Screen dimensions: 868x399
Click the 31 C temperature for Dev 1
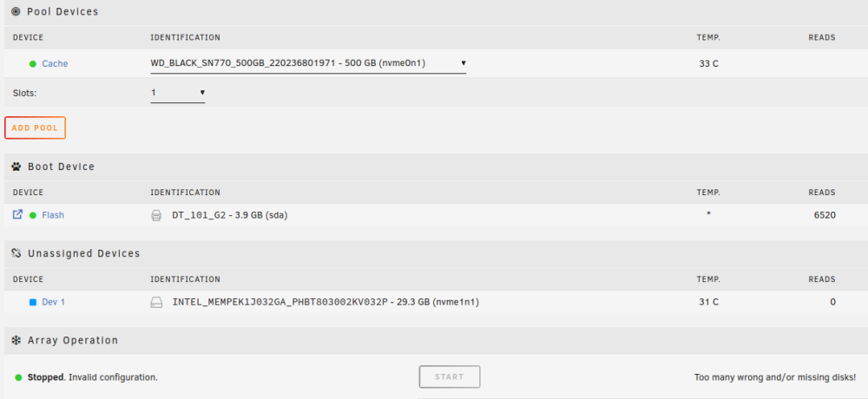tap(708, 302)
